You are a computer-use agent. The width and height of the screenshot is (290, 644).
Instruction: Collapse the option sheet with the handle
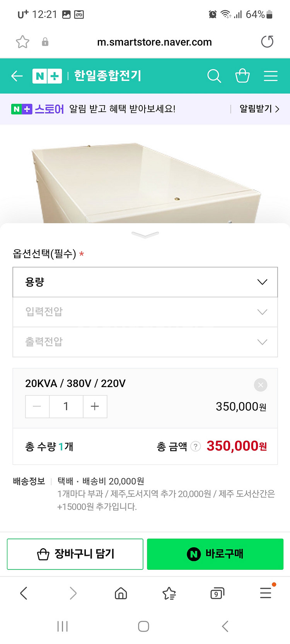pyautogui.click(x=145, y=234)
